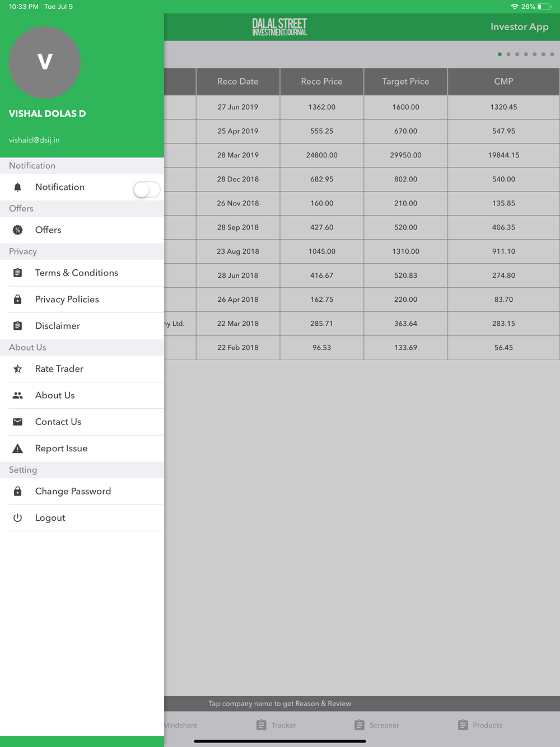Click the CMP value 1320.45
This screenshot has height=747, width=560.
click(504, 107)
